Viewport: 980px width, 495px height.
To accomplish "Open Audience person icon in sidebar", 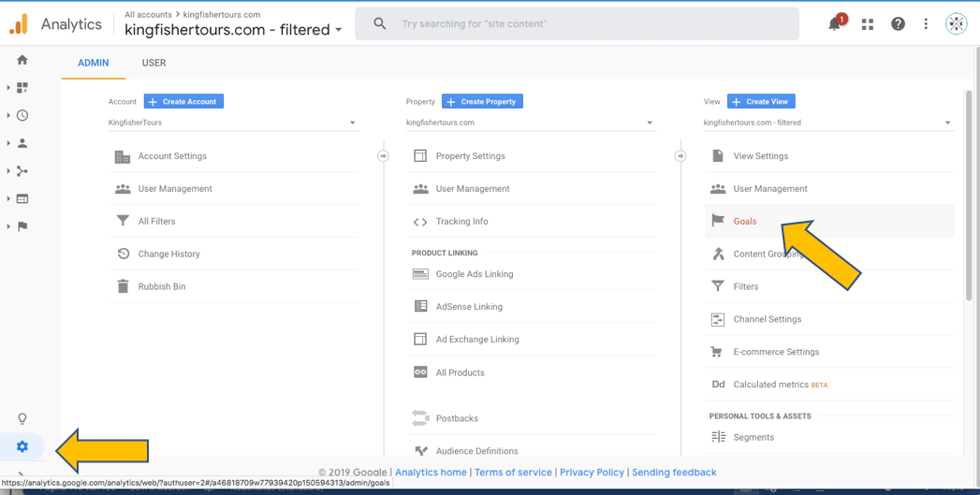I will tap(22, 143).
